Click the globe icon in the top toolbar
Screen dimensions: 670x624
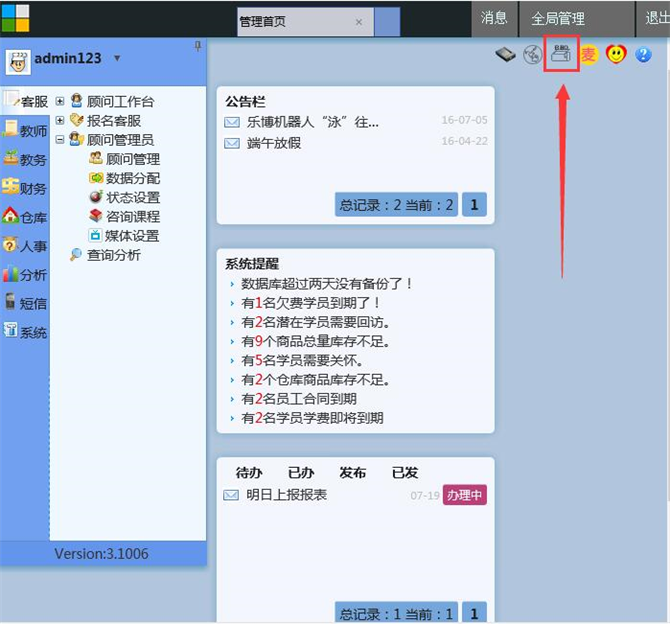coord(532,55)
